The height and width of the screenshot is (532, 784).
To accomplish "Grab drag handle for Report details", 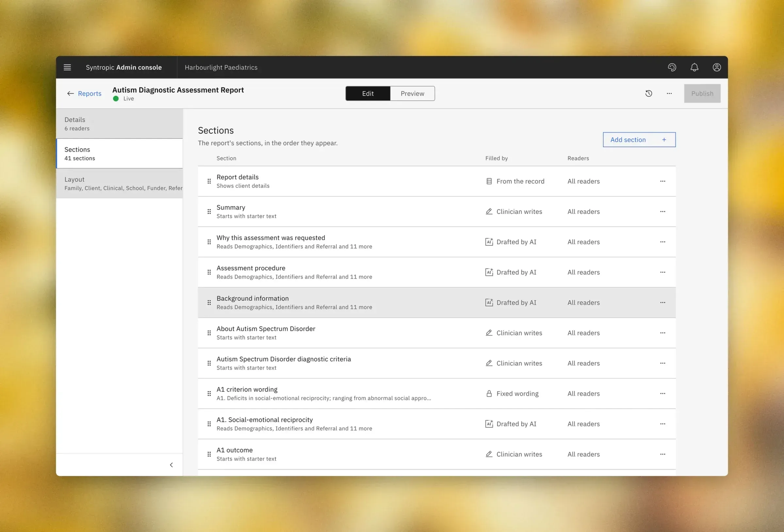I will pos(209,181).
